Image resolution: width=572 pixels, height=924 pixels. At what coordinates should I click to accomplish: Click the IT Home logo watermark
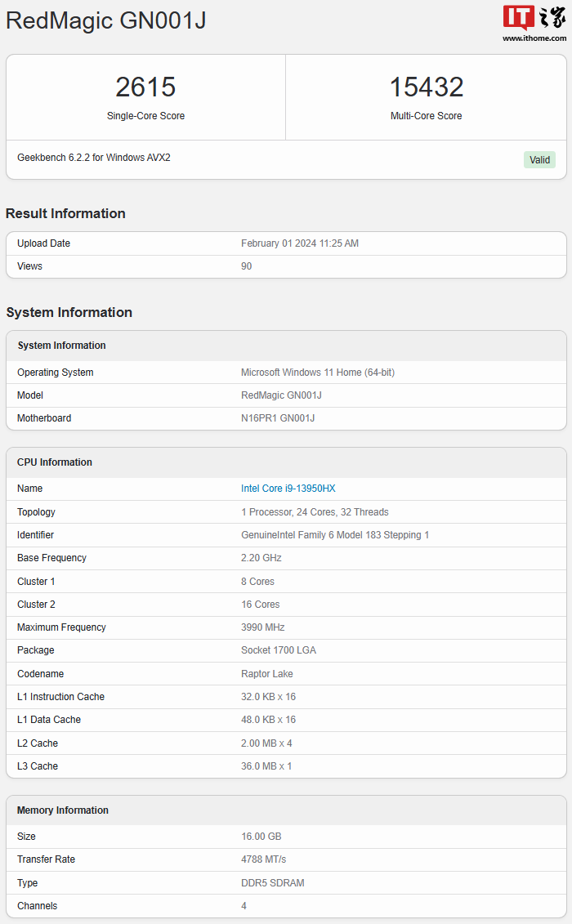point(534,18)
